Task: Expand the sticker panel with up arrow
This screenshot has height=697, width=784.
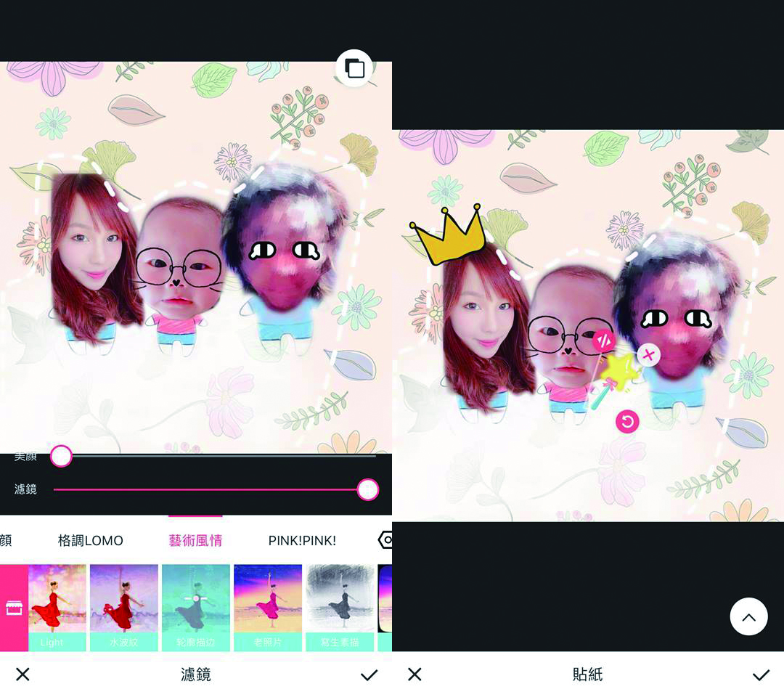Action: tap(748, 617)
